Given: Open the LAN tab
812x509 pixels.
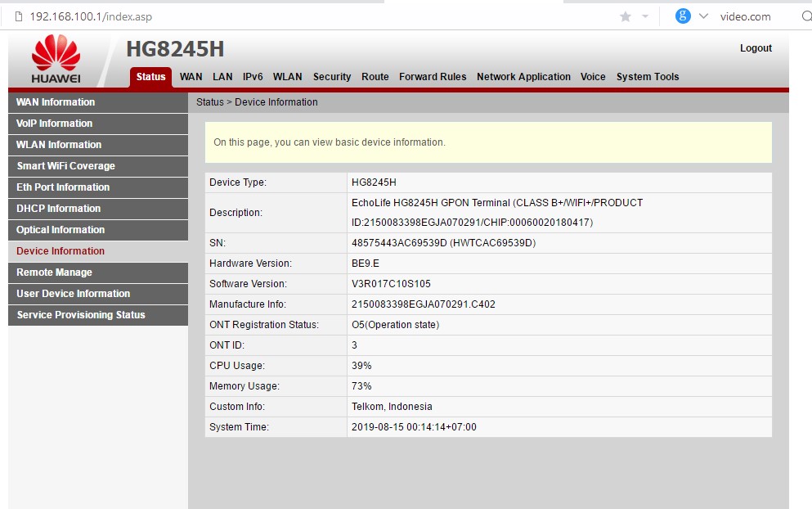Looking at the screenshot, I should (x=222, y=77).
